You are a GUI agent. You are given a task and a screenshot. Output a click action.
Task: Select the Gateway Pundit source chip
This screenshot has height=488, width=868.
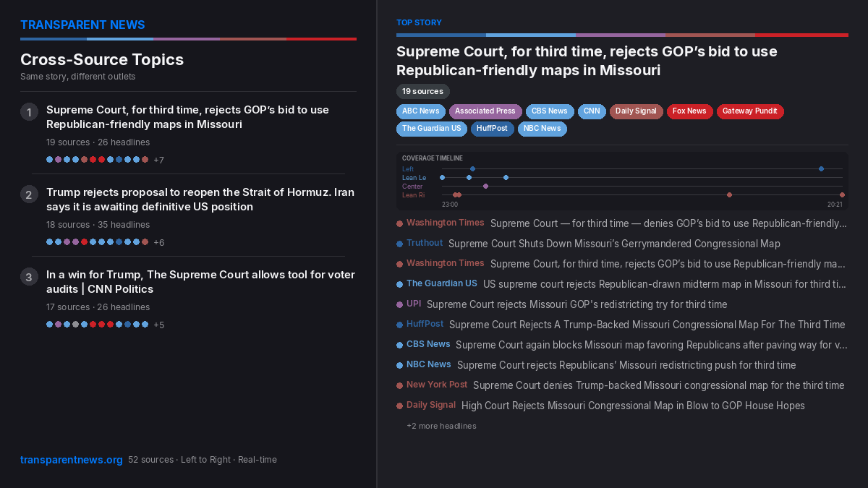click(x=750, y=111)
